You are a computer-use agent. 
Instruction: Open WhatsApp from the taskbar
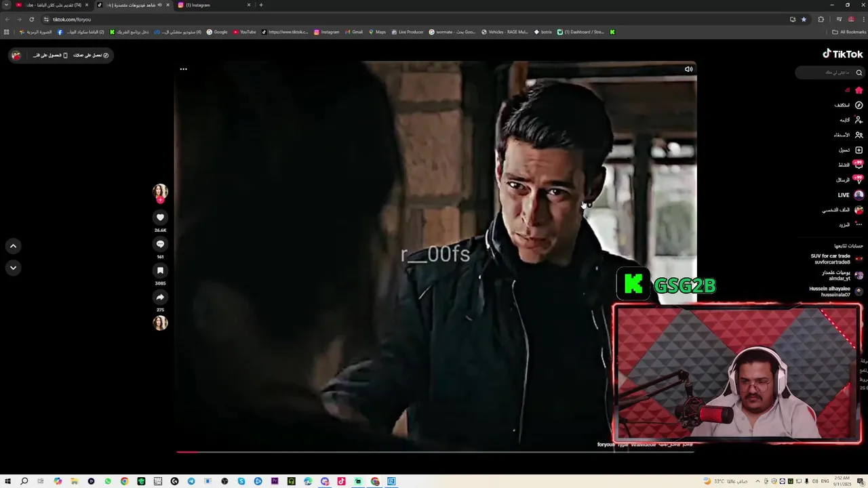[x=108, y=481]
